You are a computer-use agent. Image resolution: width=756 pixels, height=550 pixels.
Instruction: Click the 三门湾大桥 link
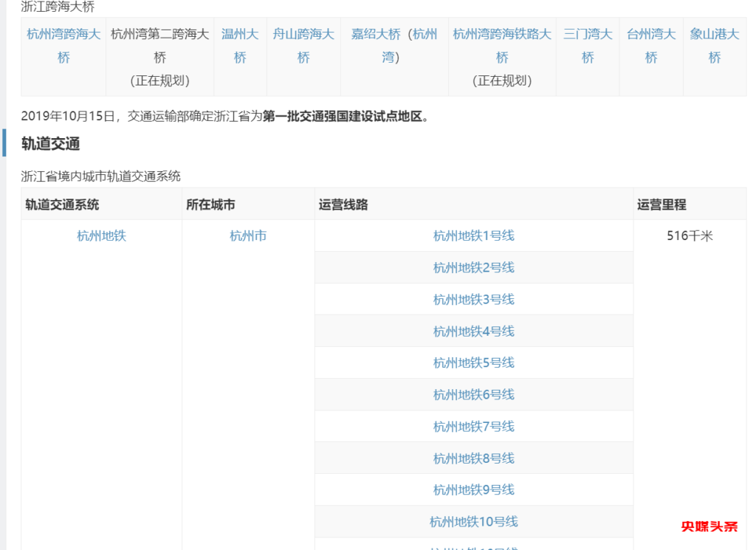click(x=588, y=35)
